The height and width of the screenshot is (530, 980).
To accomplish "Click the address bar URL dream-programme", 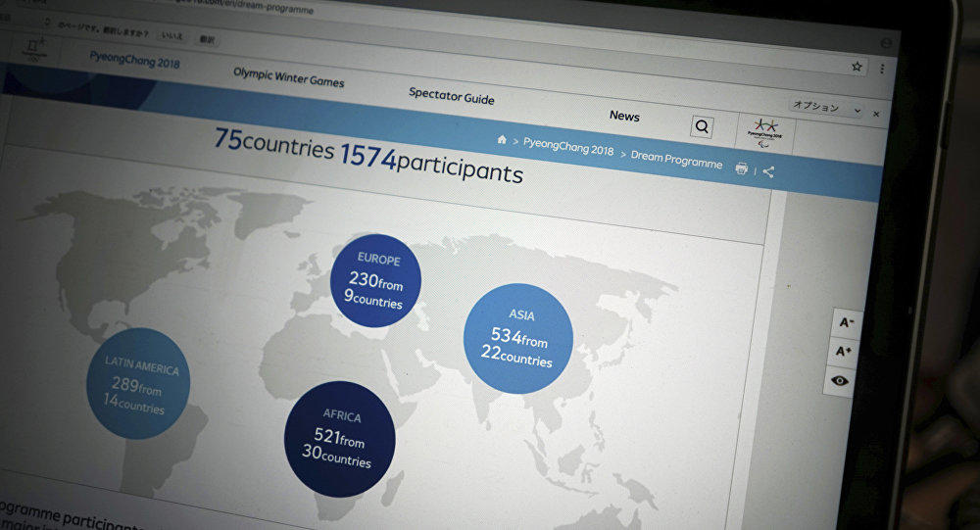I will [275, 6].
